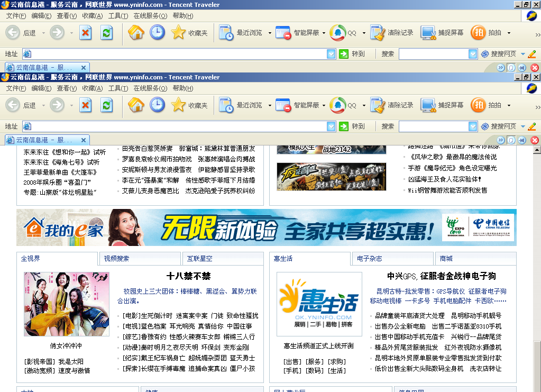Image resolution: width=541 pixels, height=392 pixels.
Task: Open the 十八禁不禁 headline link
Action: point(188,276)
